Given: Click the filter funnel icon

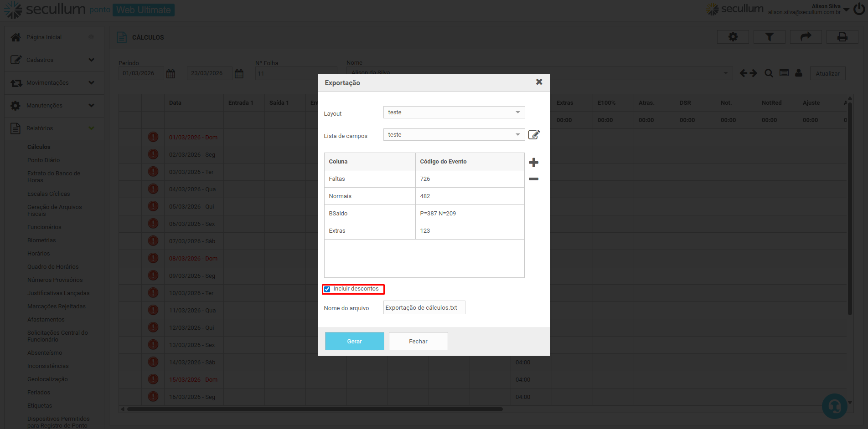Looking at the screenshot, I should click(769, 37).
